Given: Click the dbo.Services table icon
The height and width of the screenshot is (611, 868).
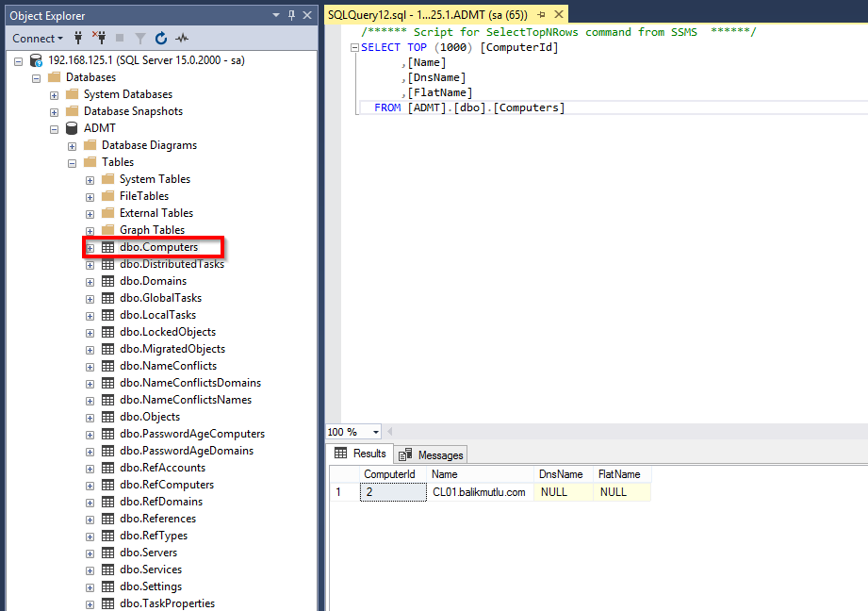Looking at the screenshot, I should click(x=108, y=570).
